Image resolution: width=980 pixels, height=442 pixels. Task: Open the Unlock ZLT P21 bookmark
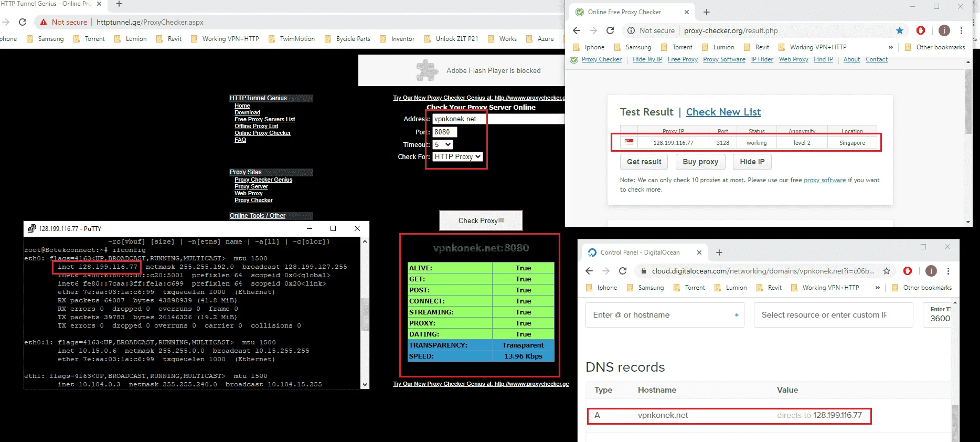451,39
